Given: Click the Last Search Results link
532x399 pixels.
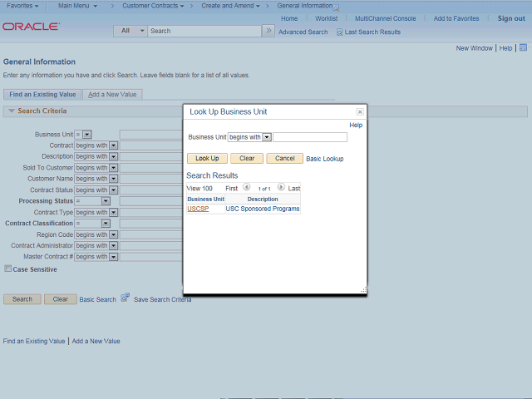Looking at the screenshot, I should 372,32.
